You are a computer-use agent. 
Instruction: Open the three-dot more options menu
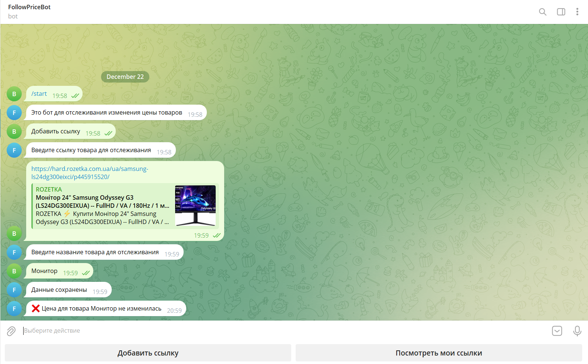tap(577, 12)
